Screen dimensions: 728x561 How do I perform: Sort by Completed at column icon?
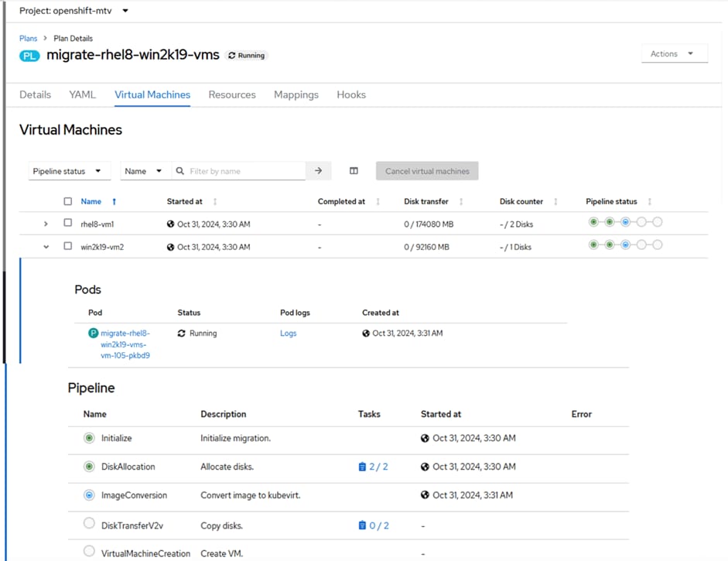[x=378, y=201]
